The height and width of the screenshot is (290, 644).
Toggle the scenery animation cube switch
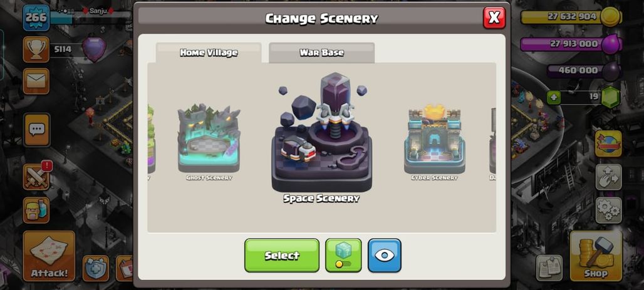tap(343, 255)
